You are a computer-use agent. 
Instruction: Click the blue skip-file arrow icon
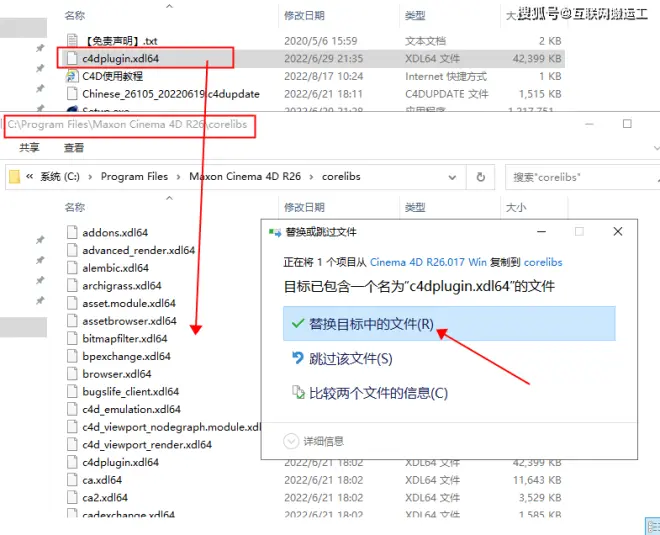coord(296,358)
